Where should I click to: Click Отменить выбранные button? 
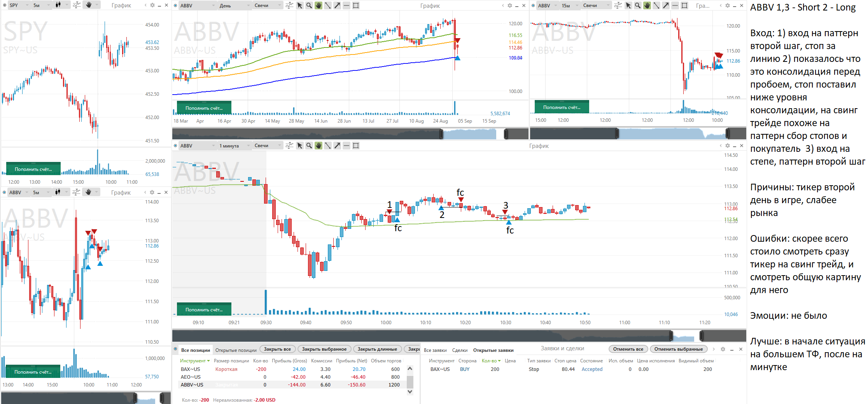point(679,349)
